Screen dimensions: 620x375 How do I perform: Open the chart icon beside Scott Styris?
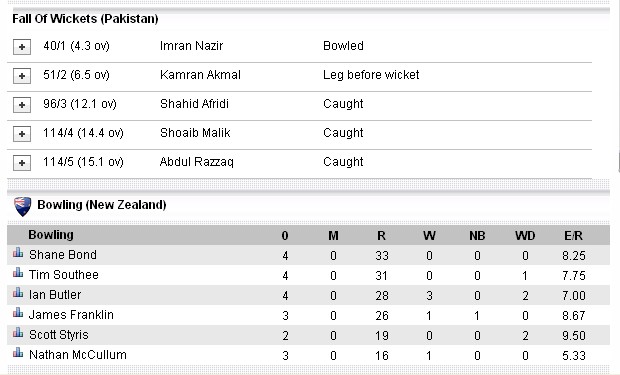(x=18, y=332)
